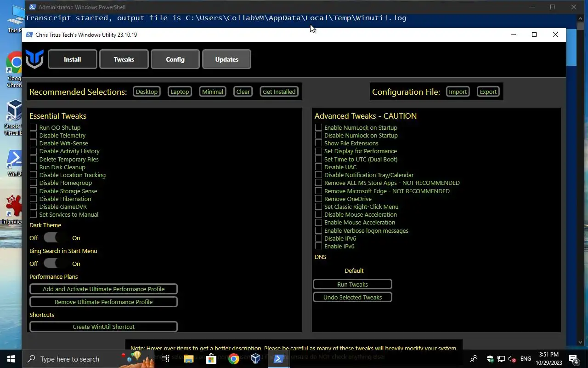Click the PowerShell icon in Windows Utility title bar
This screenshot has width=588, height=368.
tap(29, 34)
